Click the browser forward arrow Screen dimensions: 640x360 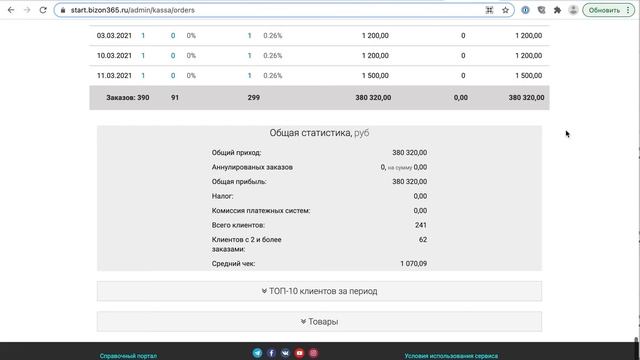pos(27,10)
